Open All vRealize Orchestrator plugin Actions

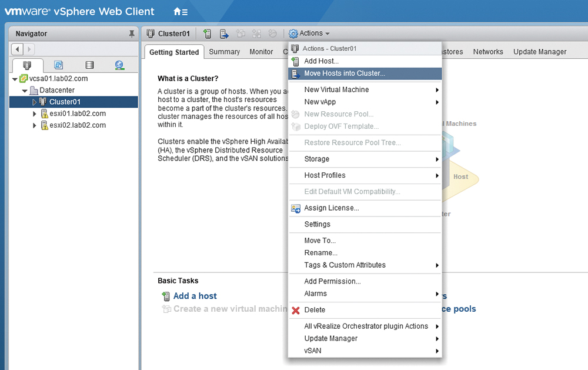pos(365,326)
